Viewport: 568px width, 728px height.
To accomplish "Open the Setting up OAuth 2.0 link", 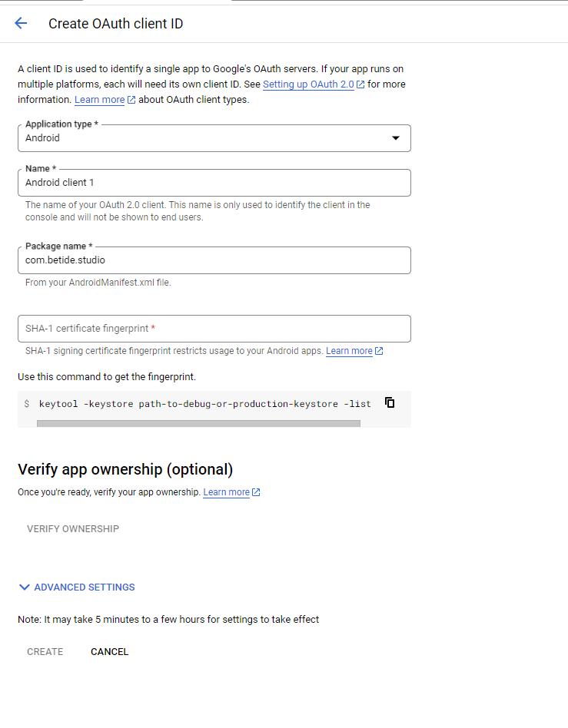I will 308,84.
